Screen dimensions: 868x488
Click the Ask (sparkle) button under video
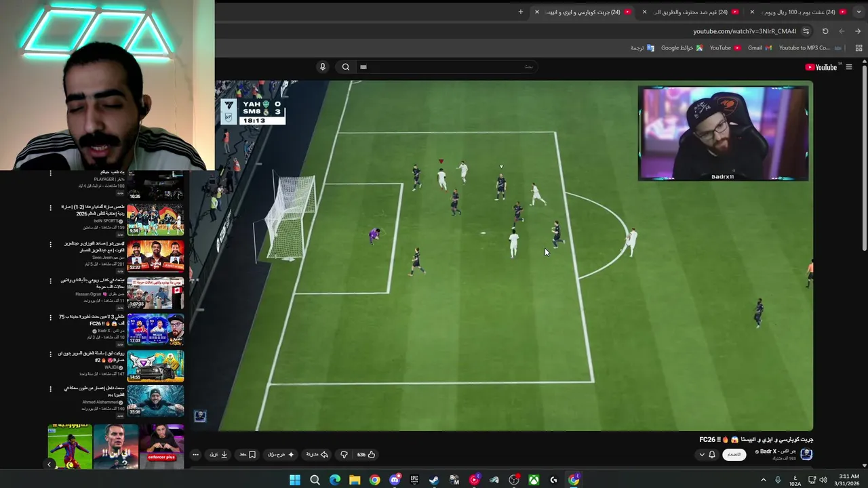coord(281,455)
